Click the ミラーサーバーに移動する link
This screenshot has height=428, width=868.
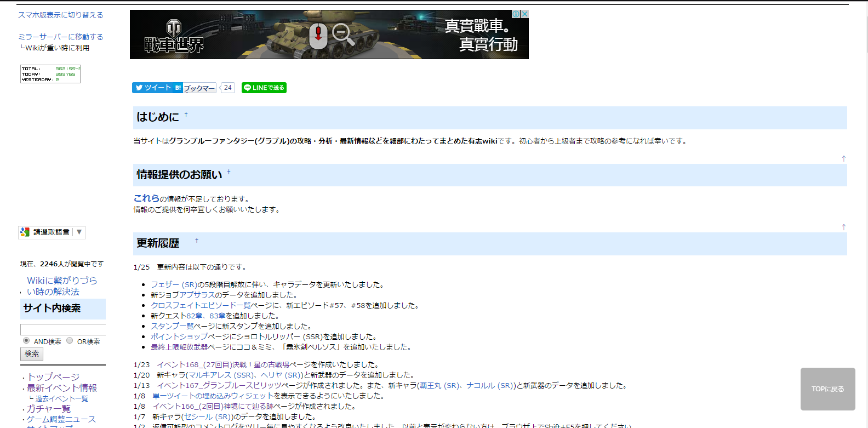pos(60,37)
